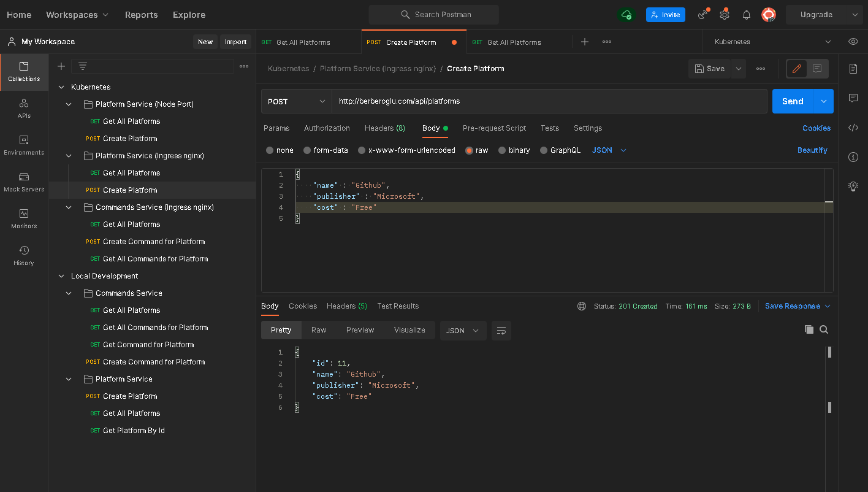Open the POST method dropdown
Viewport: 868px width, 492px height.
297,101
